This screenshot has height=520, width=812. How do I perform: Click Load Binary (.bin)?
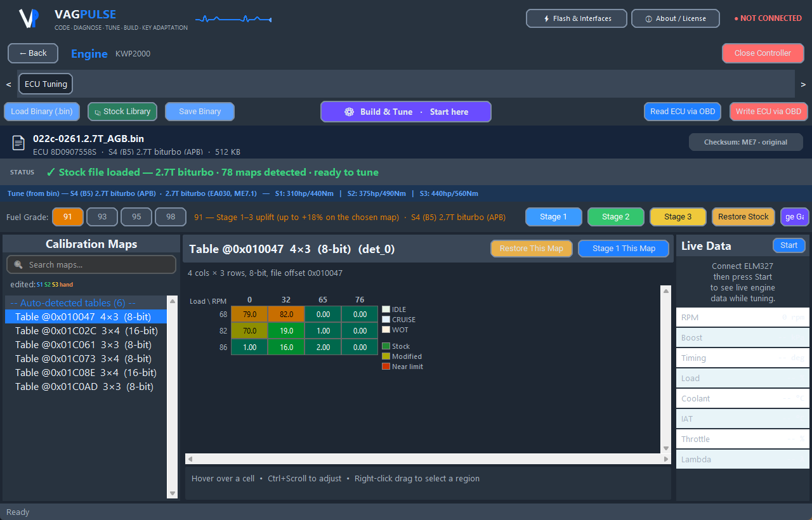pos(42,112)
